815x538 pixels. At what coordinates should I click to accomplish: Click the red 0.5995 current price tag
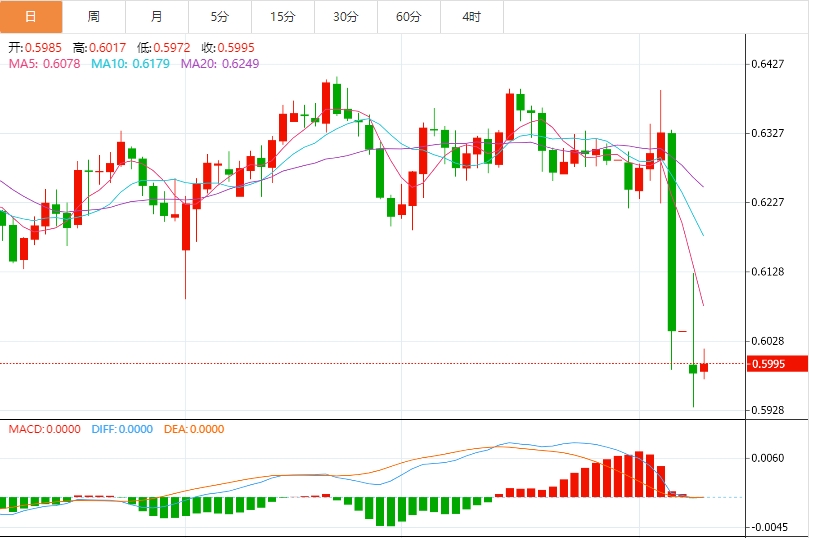tap(778, 364)
